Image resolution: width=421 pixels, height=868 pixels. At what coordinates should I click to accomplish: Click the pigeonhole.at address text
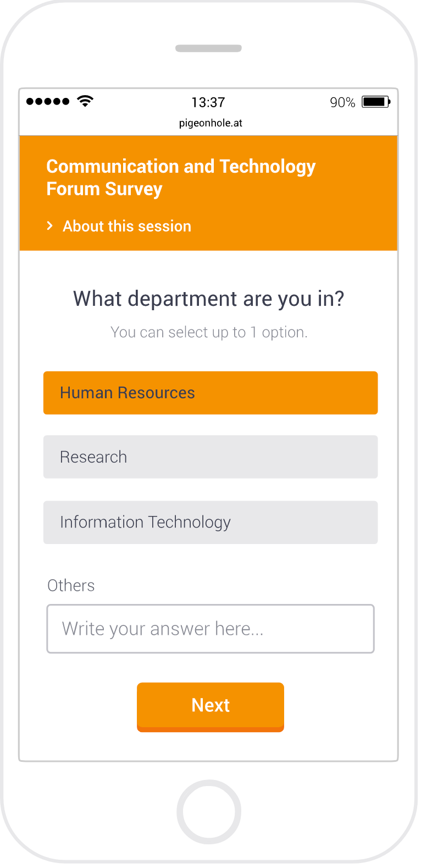pyautogui.click(x=210, y=123)
